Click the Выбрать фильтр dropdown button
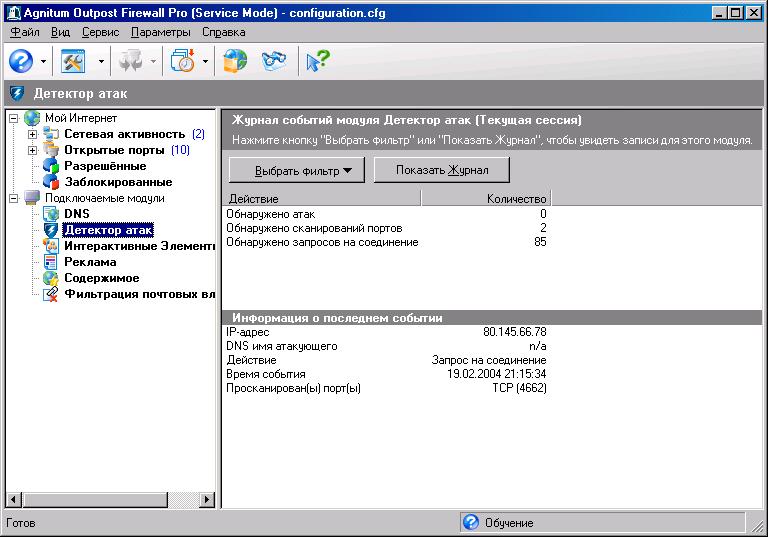The image size is (768, 537). [x=297, y=170]
